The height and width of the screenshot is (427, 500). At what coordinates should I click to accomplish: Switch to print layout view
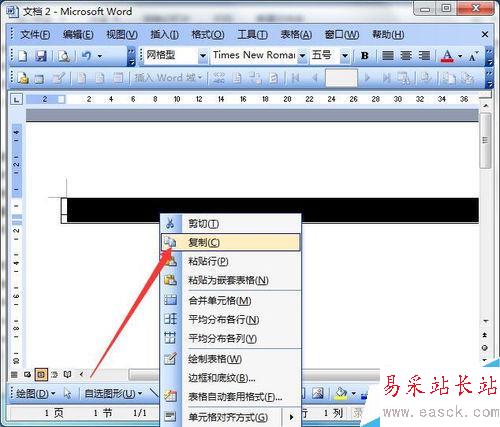[x=41, y=375]
